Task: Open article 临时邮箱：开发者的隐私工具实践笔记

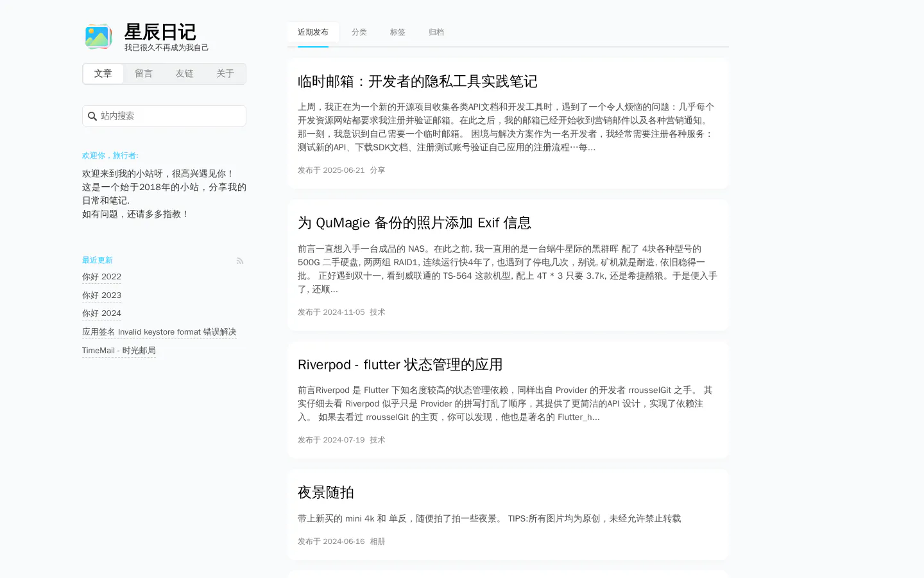Action: pyautogui.click(x=418, y=82)
